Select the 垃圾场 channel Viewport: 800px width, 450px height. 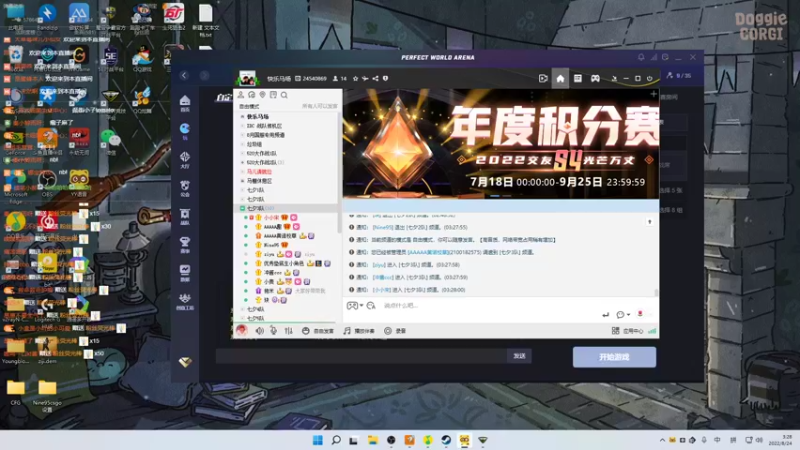coord(254,144)
